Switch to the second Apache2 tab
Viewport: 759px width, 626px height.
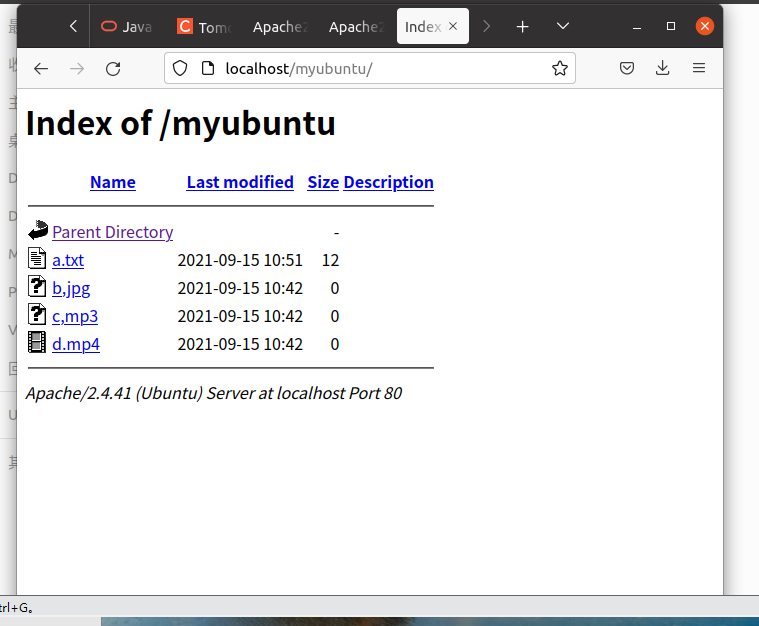pyautogui.click(x=356, y=27)
